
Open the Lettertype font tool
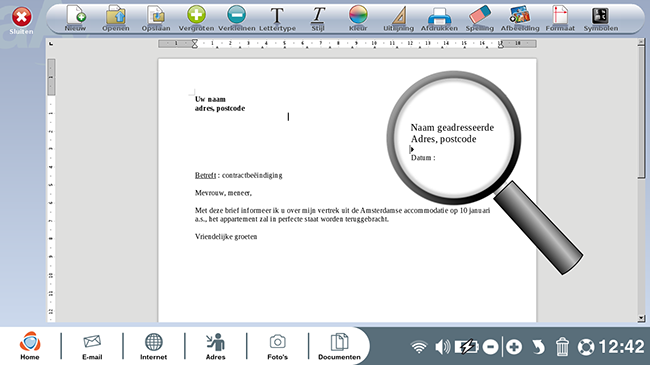[x=277, y=19]
